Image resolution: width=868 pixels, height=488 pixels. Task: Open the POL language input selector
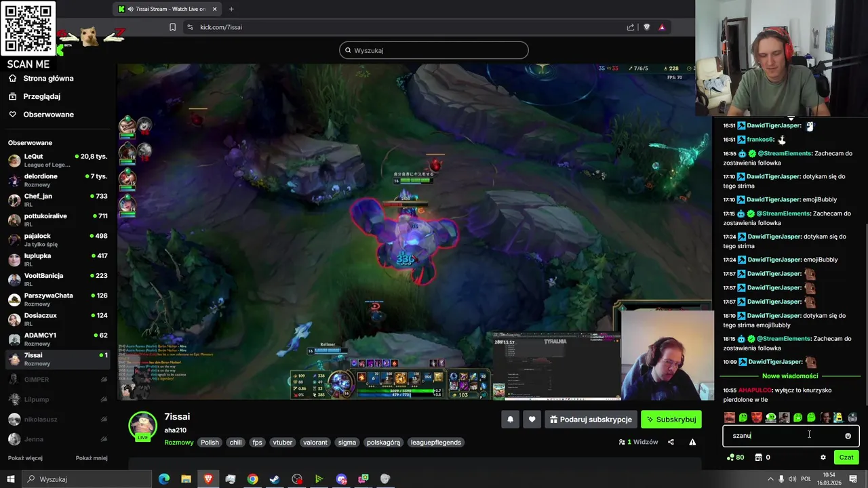[x=806, y=479]
